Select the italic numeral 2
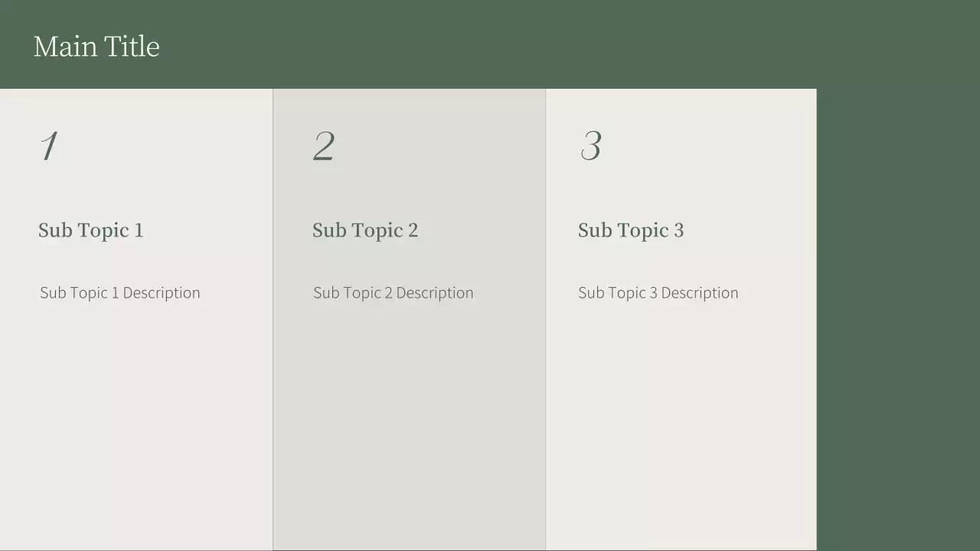Image resolution: width=980 pixels, height=551 pixels. (324, 146)
